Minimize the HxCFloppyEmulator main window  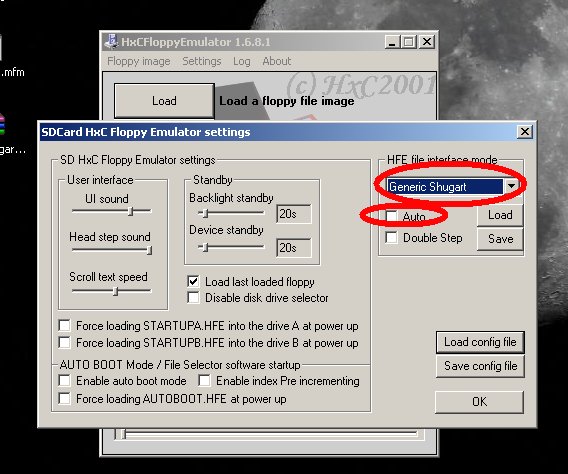pyautogui.click(x=392, y=42)
